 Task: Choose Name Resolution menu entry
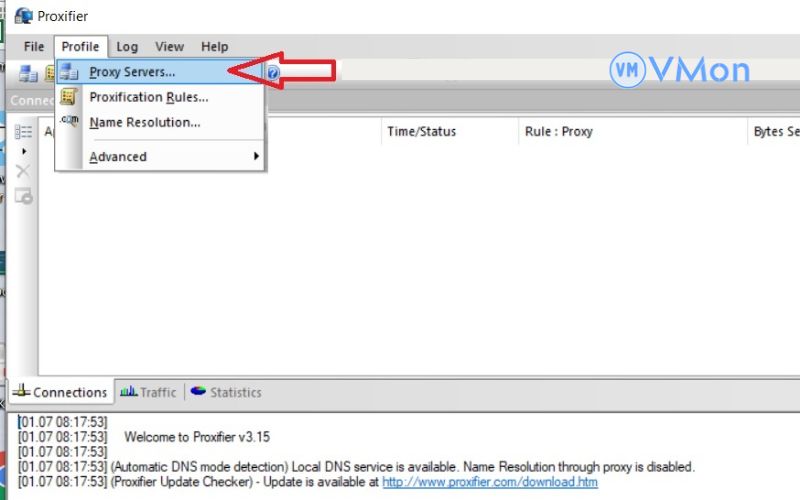pos(144,122)
